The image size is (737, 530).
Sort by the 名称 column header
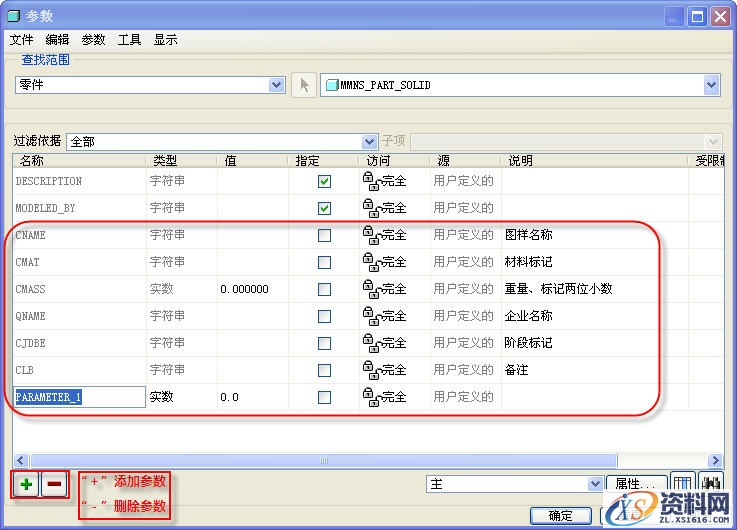pos(79,161)
